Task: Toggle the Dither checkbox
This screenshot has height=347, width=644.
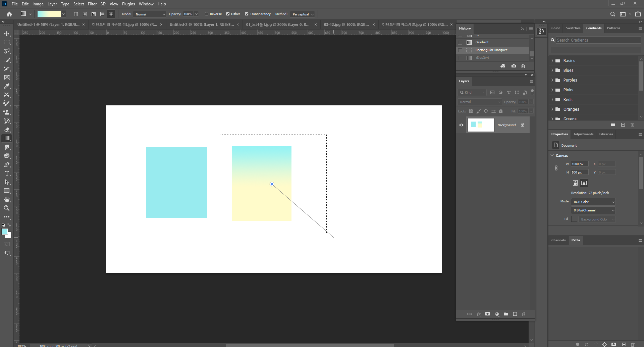Action: 228,14
